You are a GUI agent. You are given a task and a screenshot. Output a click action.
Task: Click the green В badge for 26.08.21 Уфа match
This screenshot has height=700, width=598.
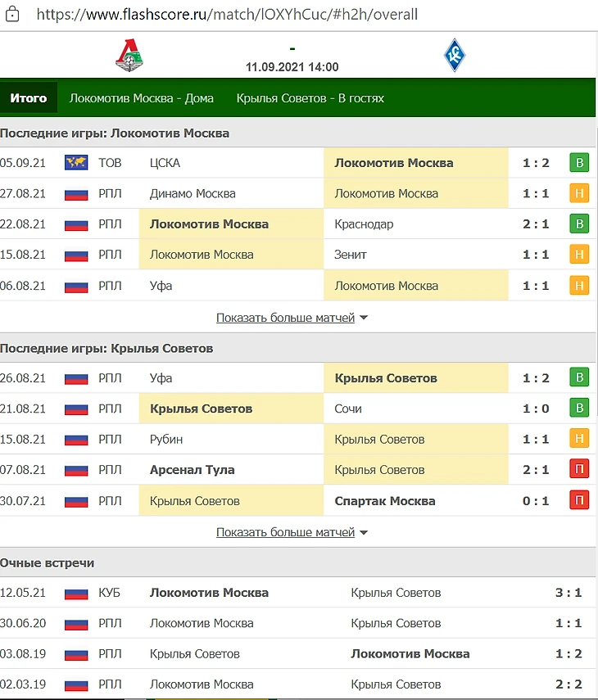579,377
